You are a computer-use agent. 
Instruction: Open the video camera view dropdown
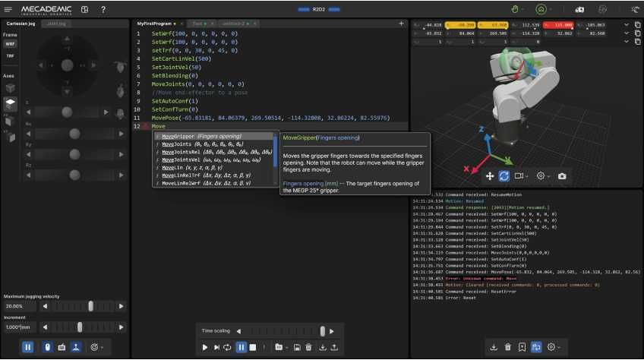tap(521, 176)
